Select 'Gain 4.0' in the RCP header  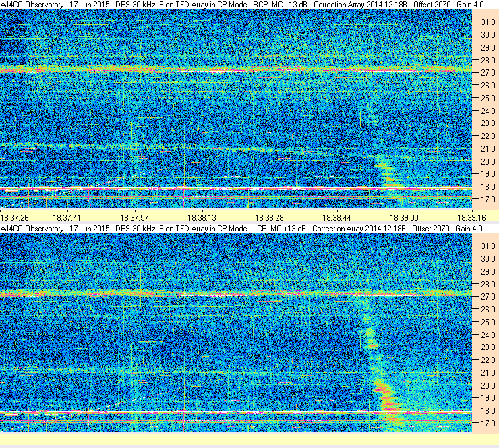pos(470,5)
